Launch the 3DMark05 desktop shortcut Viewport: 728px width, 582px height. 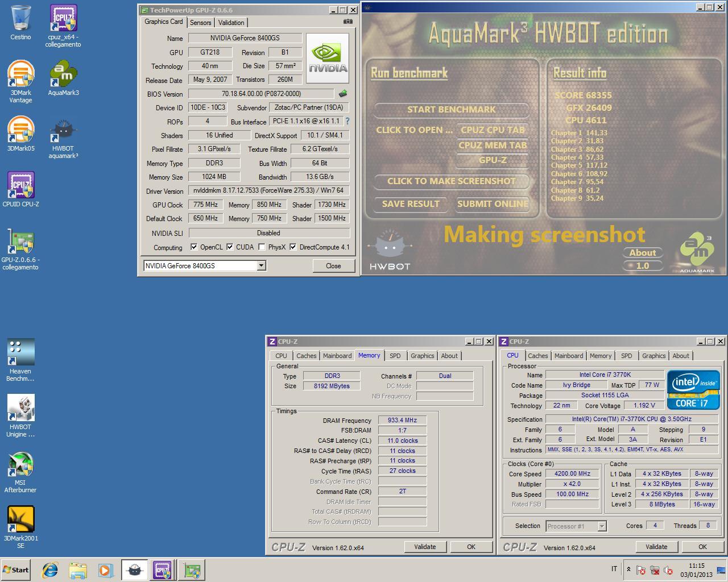pyautogui.click(x=20, y=134)
